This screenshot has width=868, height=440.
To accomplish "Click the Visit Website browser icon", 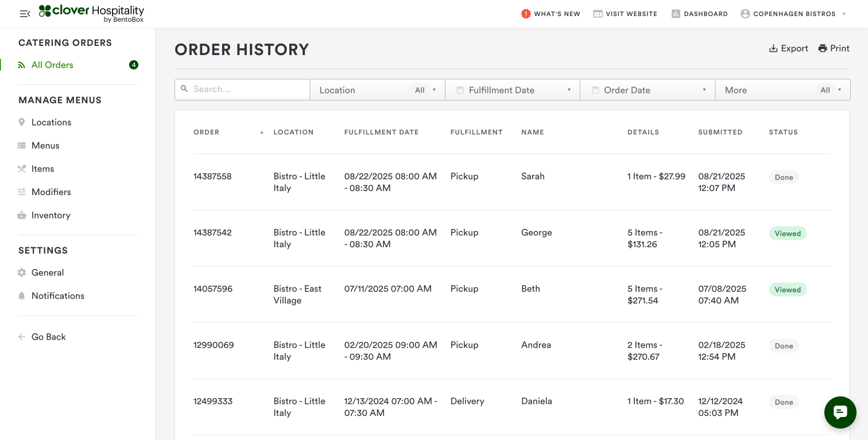I will [598, 14].
